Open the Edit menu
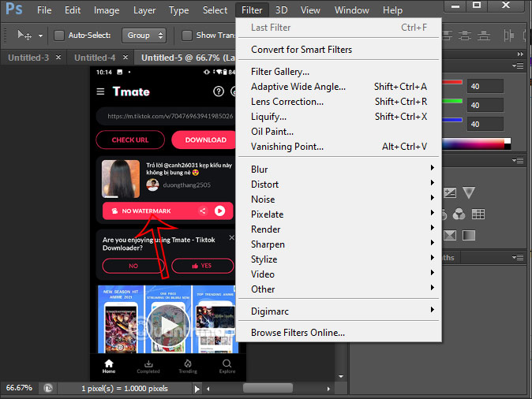This screenshot has width=532, height=399. click(x=73, y=10)
